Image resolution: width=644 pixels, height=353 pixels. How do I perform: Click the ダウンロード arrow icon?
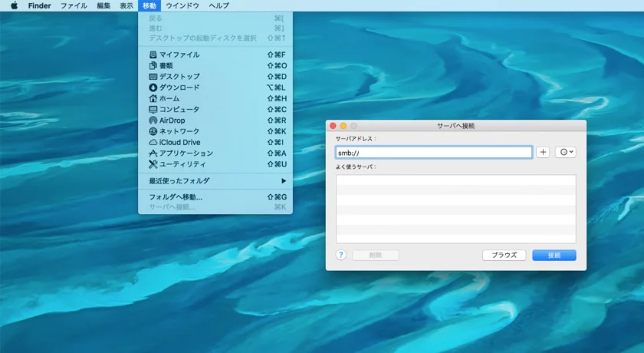click(153, 87)
